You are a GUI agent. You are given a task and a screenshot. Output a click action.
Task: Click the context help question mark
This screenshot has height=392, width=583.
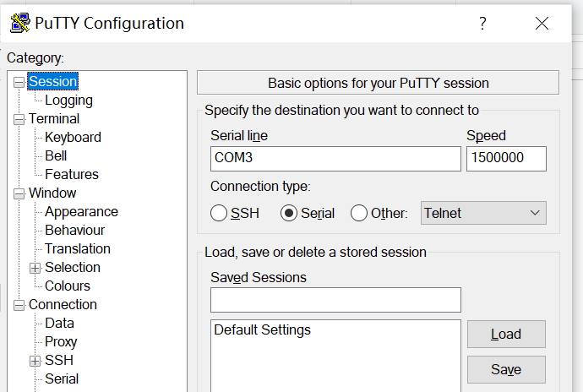pos(482,24)
